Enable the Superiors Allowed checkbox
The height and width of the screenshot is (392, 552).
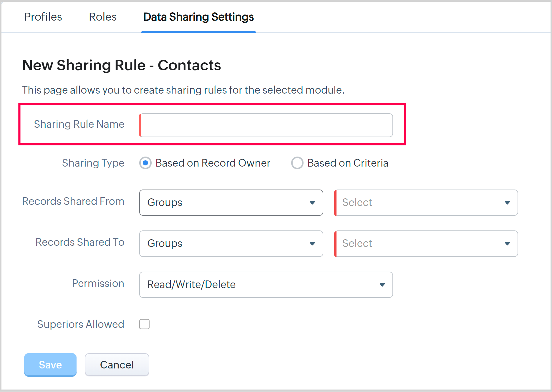click(x=144, y=324)
